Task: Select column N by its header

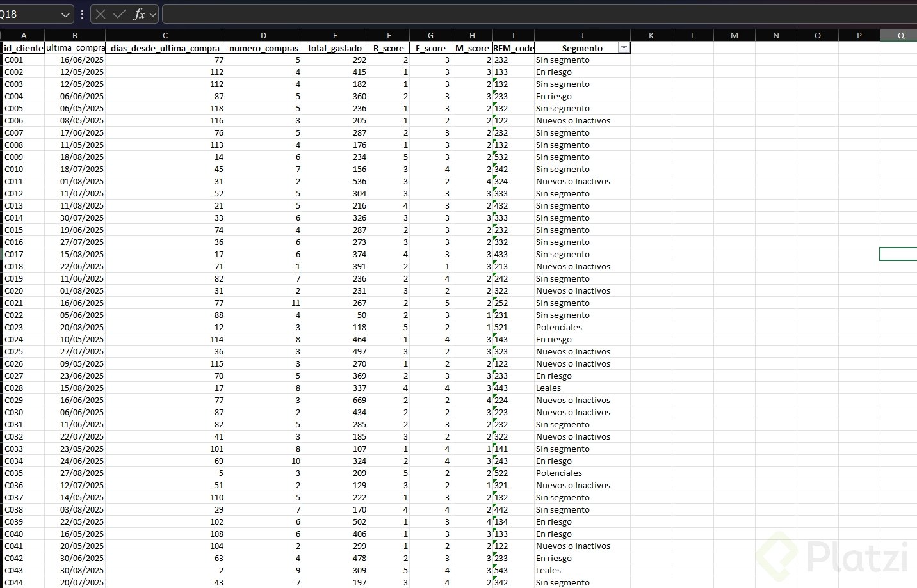Action: coord(776,36)
